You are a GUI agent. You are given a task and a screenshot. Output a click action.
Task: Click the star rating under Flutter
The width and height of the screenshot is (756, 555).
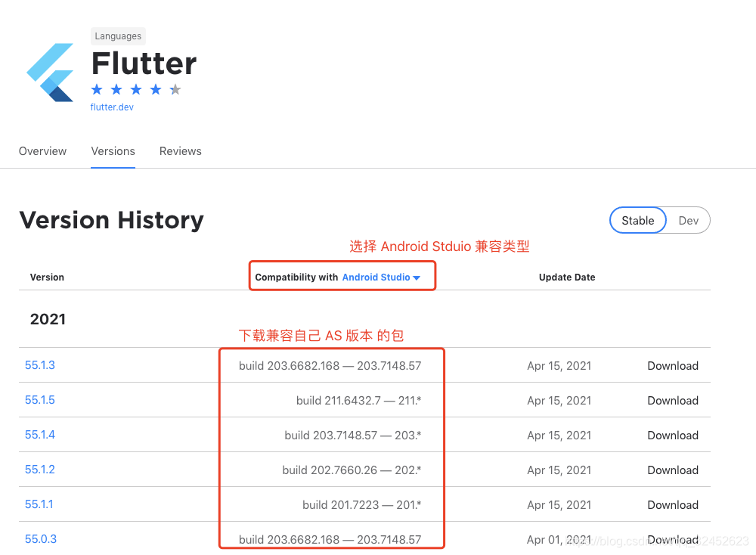(x=136, y=89)
